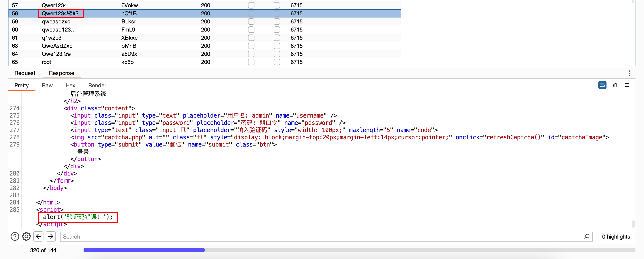Click the 后台管理系统 heading text
The height and width of the screenshot is (259, 644).
point(88,94)
